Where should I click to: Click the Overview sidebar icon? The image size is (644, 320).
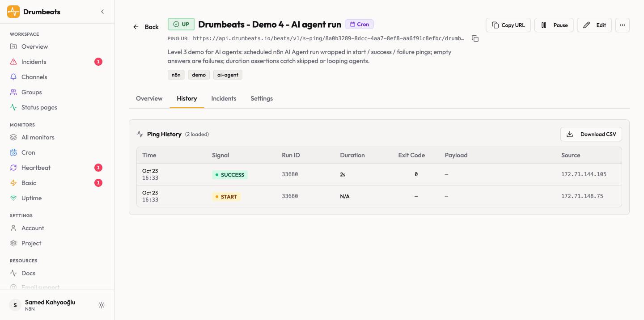pos(13,46)
